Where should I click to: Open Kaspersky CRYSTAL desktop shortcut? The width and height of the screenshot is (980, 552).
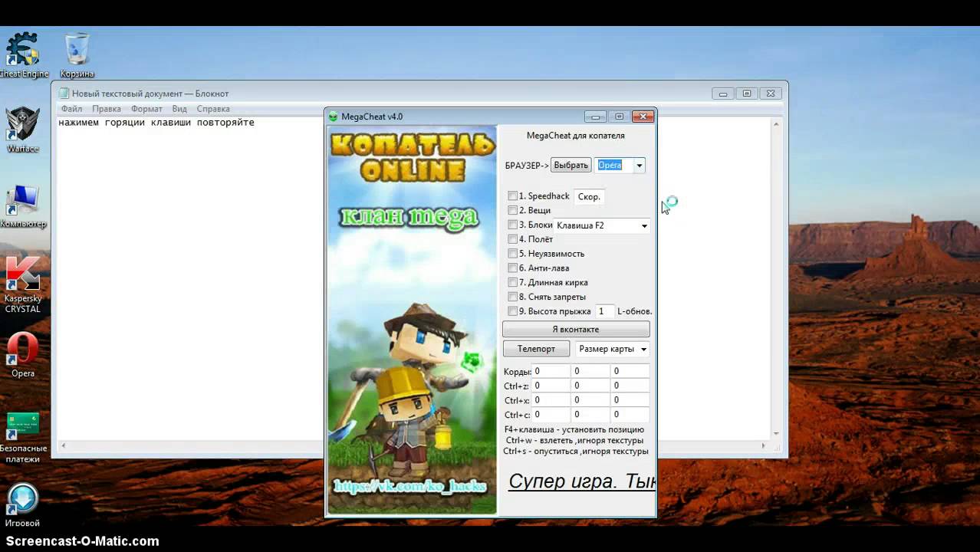tap(22, 284)
